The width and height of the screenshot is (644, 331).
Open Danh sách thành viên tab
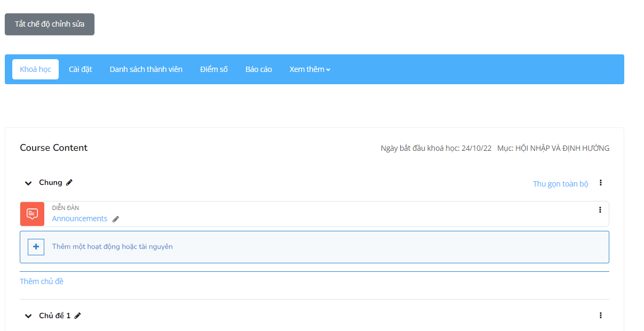pos(146,69)
